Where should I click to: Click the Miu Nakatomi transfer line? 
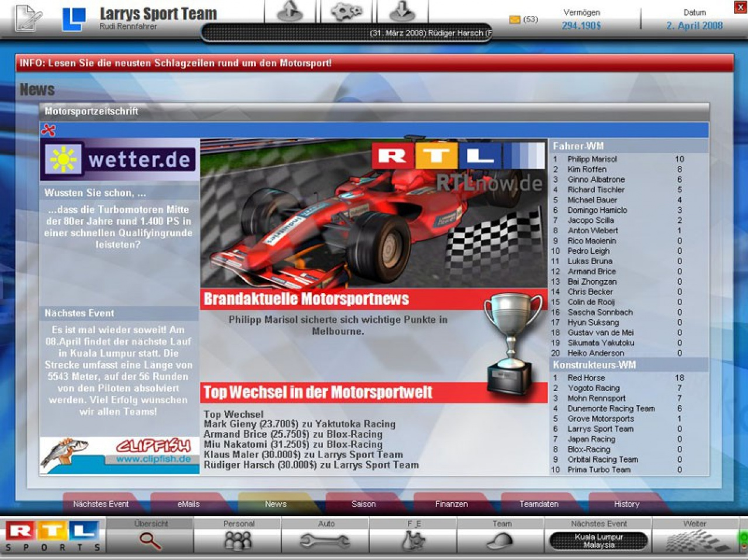(293, 444)
